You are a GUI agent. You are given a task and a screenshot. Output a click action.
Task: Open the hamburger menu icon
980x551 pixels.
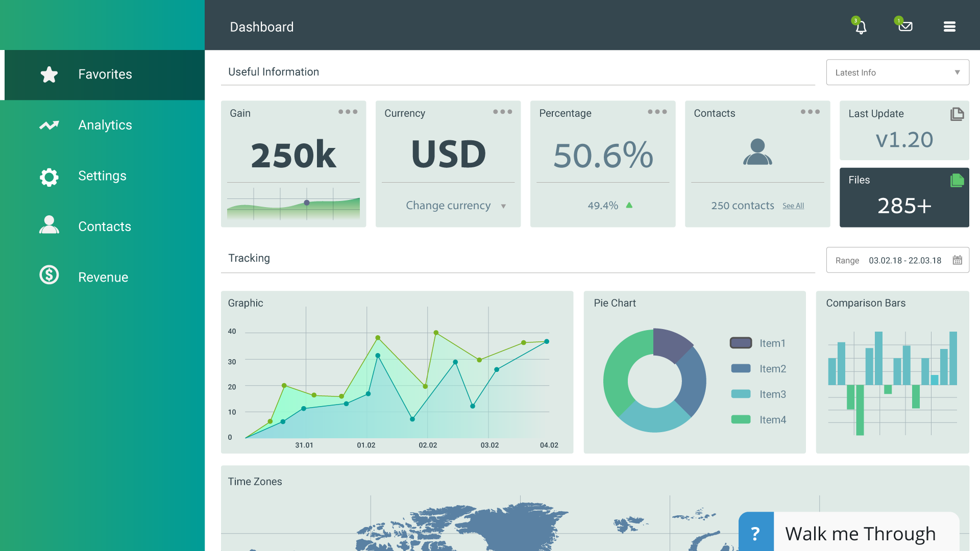pos(949,27)
